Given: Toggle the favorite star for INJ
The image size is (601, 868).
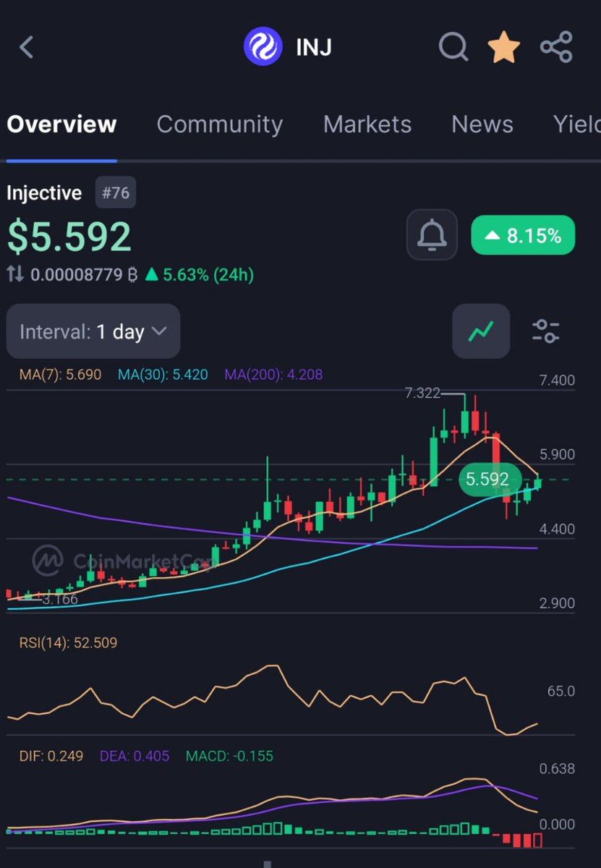Looking at the screenshot, I should [504, 48].
